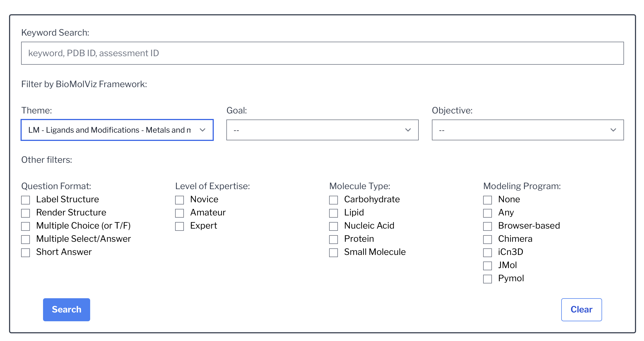The height and width of the screenshot is (341, 644).
Task: Open the Objective dropdown menu
Action: coord(528,130)
